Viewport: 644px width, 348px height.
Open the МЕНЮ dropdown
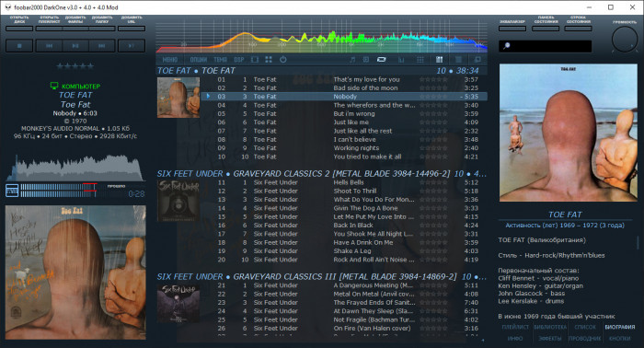(170, 60)
